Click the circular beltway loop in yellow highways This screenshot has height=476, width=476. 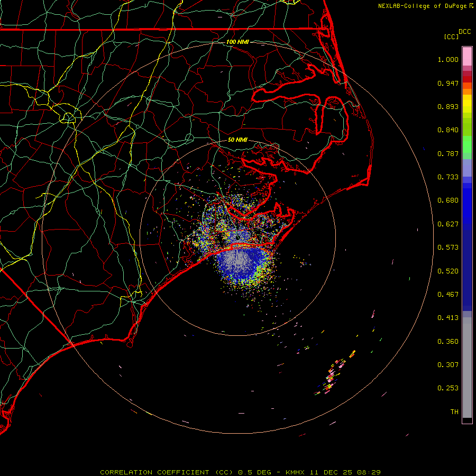pos(68,117)
